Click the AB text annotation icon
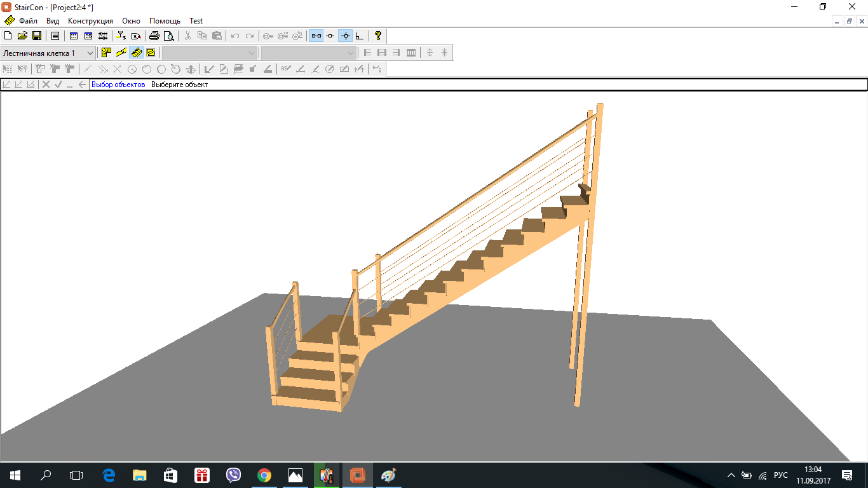 (286, 69)
